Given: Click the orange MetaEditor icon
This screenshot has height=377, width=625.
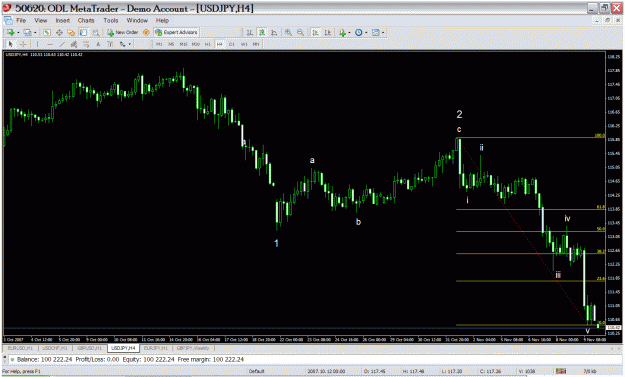Looking at the screenshot, I should click(x=146, y=32).
